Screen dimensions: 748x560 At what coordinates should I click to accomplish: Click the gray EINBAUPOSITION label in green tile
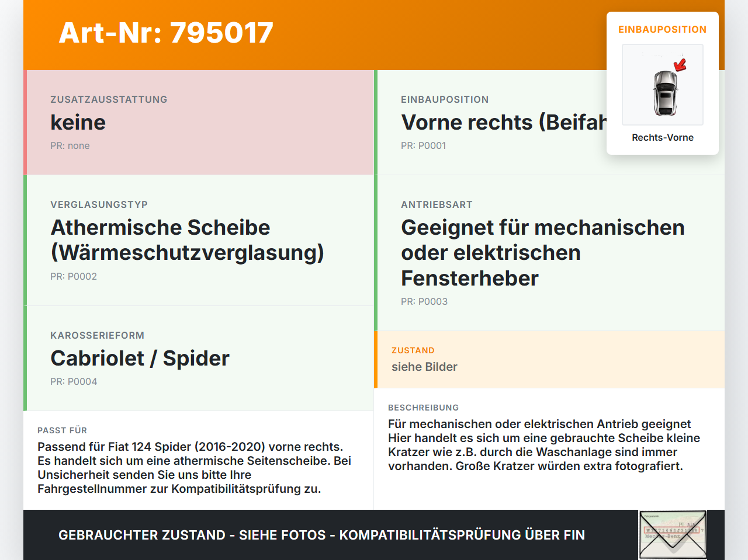click(445, 99)
